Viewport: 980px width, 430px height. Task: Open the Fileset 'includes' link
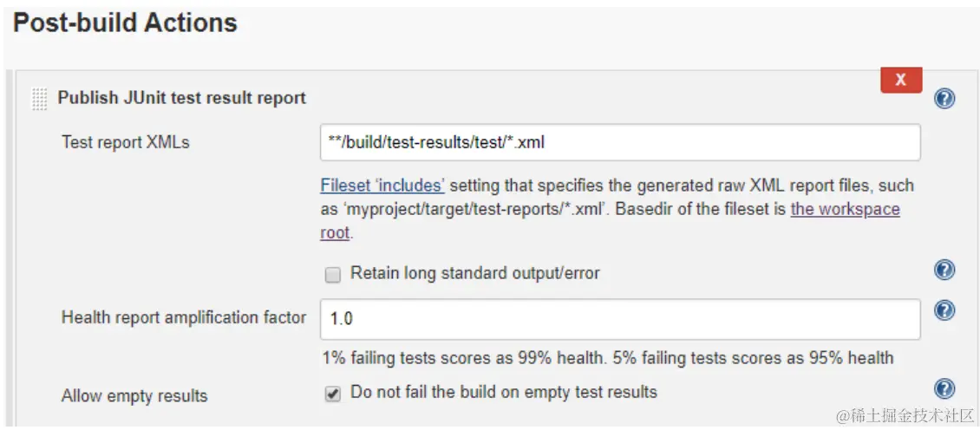tap(382, 186)
